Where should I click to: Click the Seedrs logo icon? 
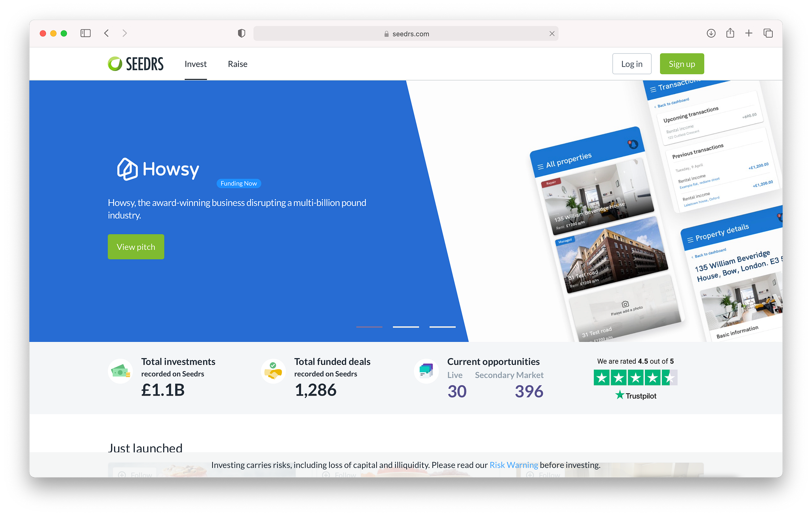click(115, 64)
